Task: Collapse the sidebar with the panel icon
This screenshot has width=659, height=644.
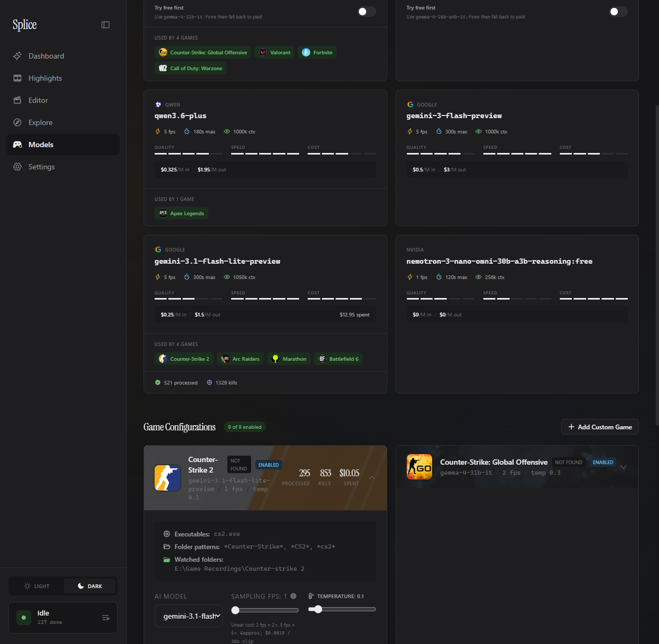Action: click(106, 25)
